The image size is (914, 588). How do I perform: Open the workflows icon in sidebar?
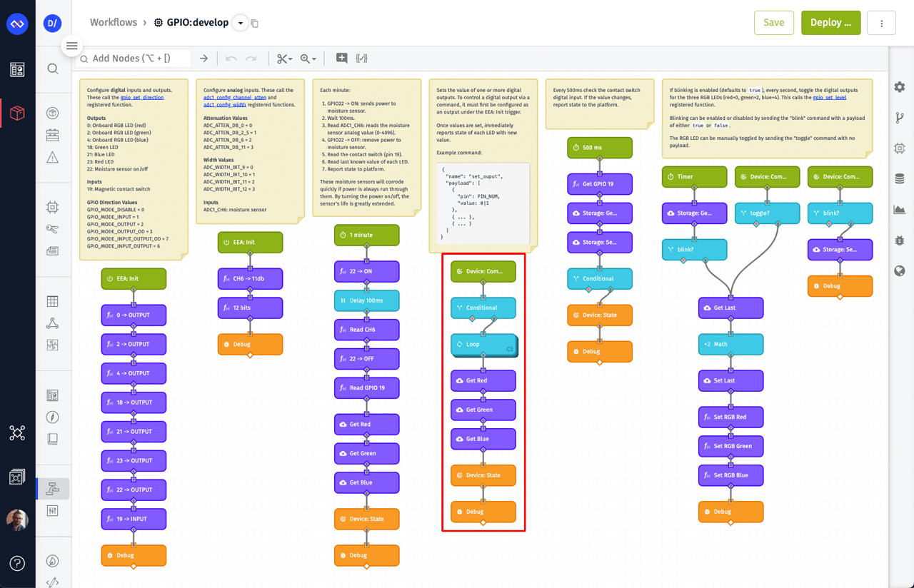pos(53,488)
